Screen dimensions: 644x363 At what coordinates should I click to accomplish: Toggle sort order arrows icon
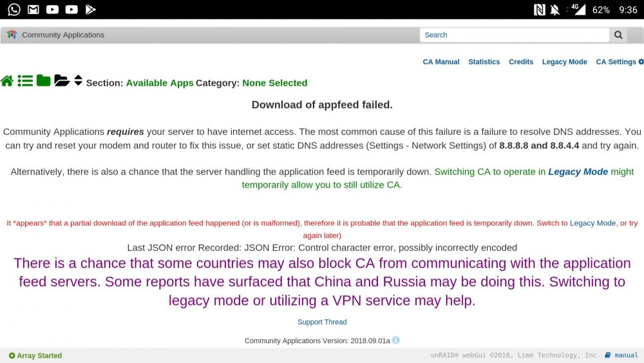click(x=78, y=80)
